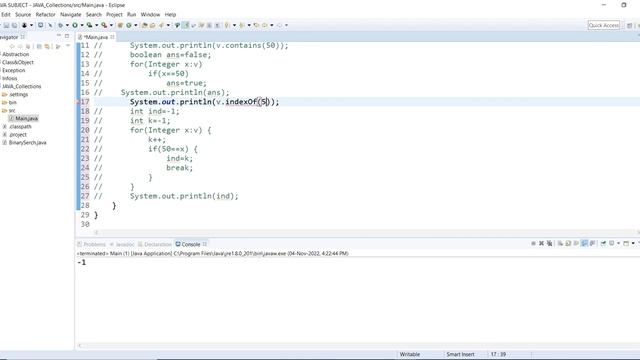This screenshot has width=640, height=360.
Task: Open the Window menu
Action: click(x=150, y=14)
